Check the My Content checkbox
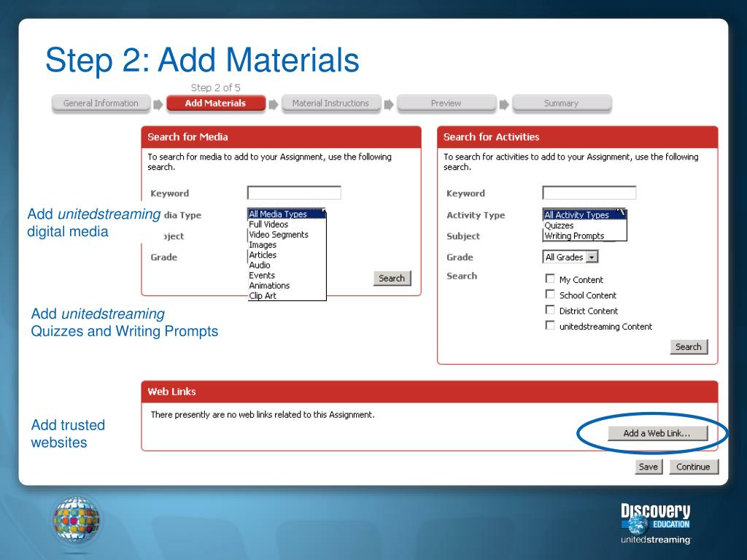Screen dimensions: 747x560 pyautogui.click(x=550, y=279)
